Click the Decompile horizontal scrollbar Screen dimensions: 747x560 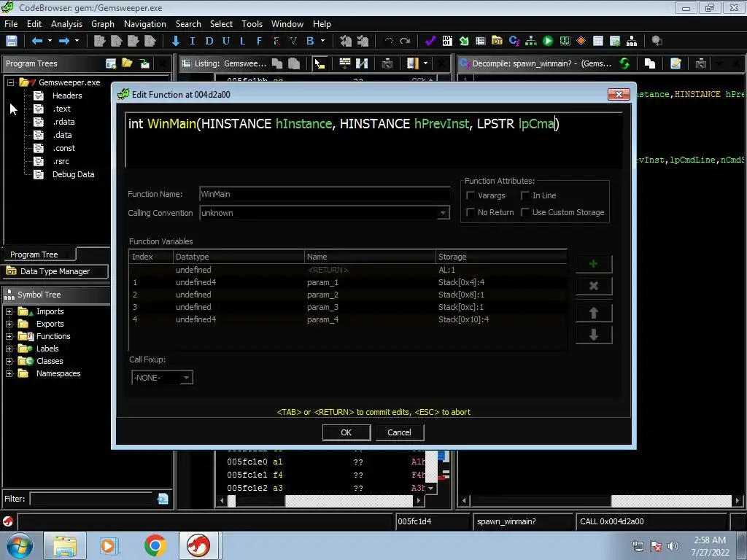click(x=602, y=500)
